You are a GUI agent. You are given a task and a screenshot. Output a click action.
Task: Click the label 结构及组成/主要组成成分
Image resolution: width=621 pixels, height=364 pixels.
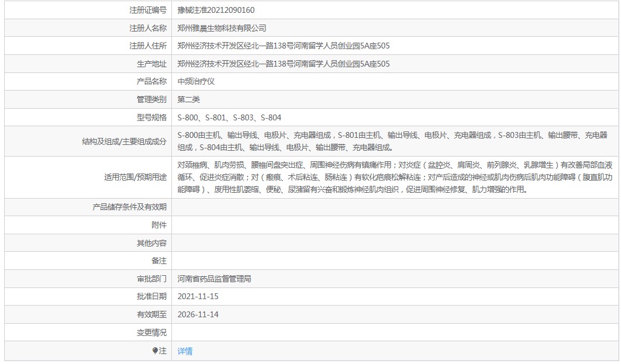tap(125, 141)
